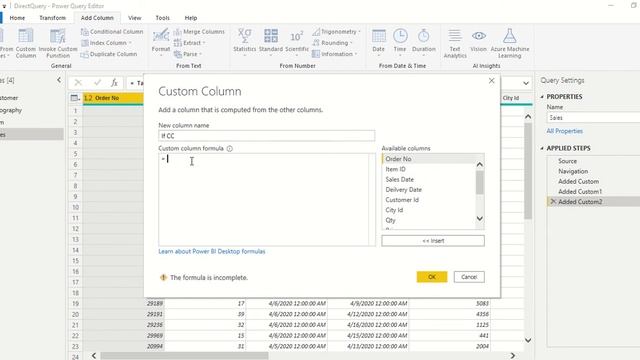Open the Parse dropdown
Image resolution: width=640 pixels, height=360 pixels.
tap(188, 54)
